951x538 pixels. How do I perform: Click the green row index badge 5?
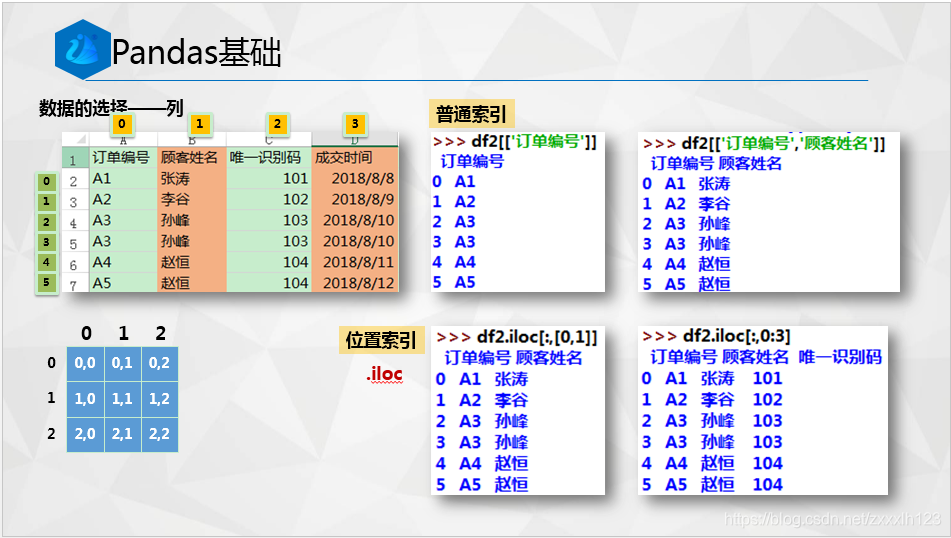pos(46,282)
